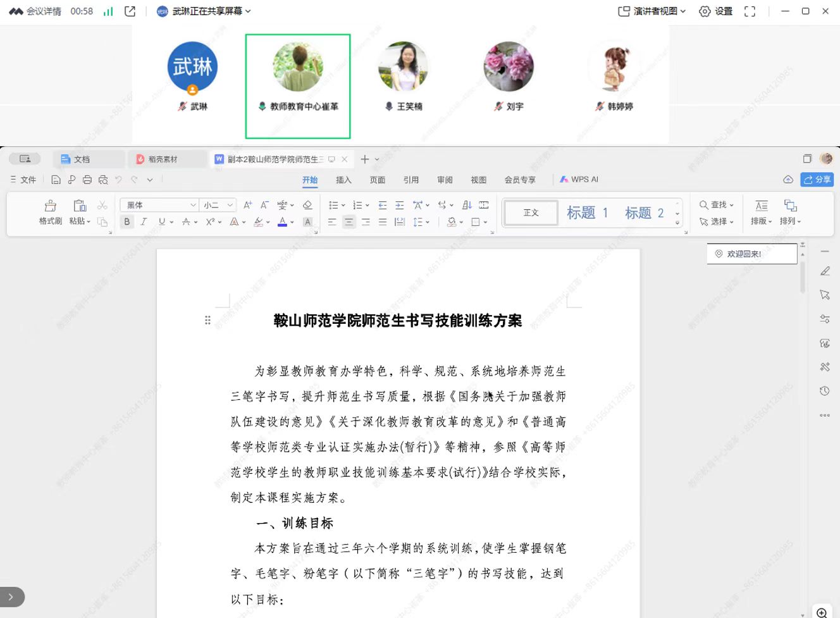Click 查找 find button
The width and height of the screenshot is (840, 618).
[x=717, y=205]
